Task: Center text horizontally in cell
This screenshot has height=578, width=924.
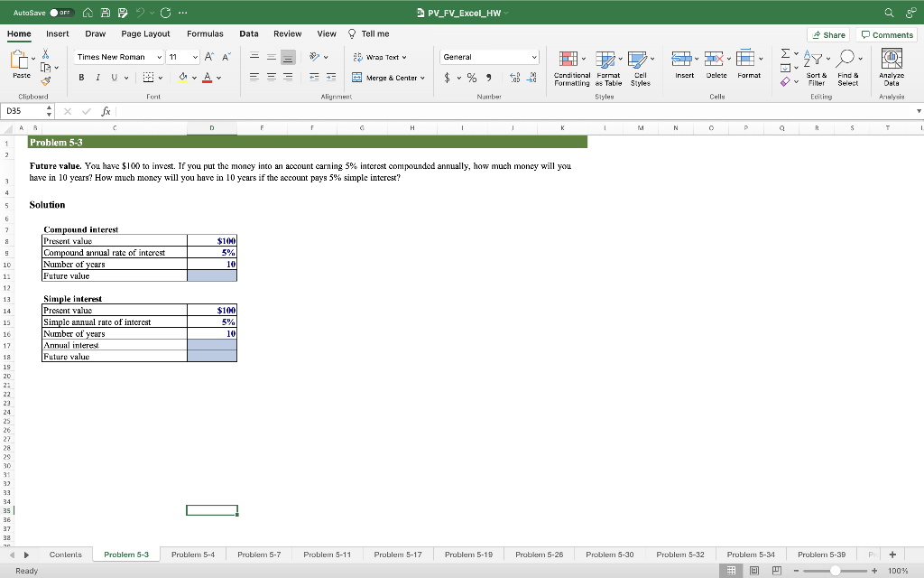Action: pyautogui.click(x=271, y=78)
